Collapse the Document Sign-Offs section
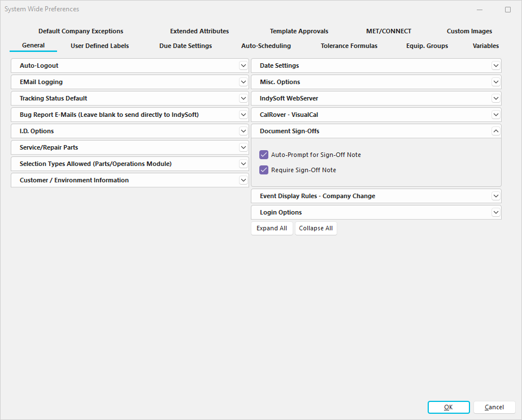Viewport: 522px width, 420px height. click(x=495, y=131)
